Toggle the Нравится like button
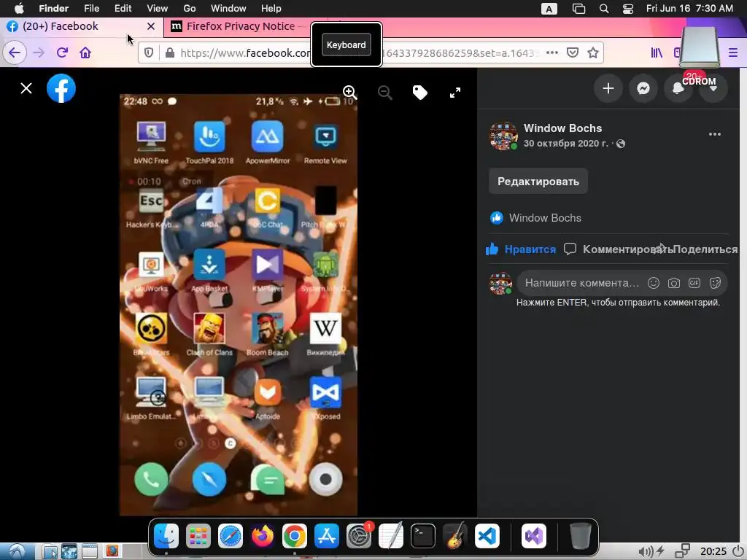Viewport: 747px width, 560px height. 521,249
